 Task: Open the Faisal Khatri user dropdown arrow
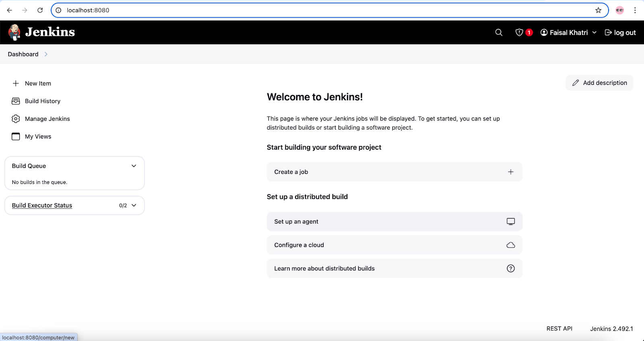(594, 33)
